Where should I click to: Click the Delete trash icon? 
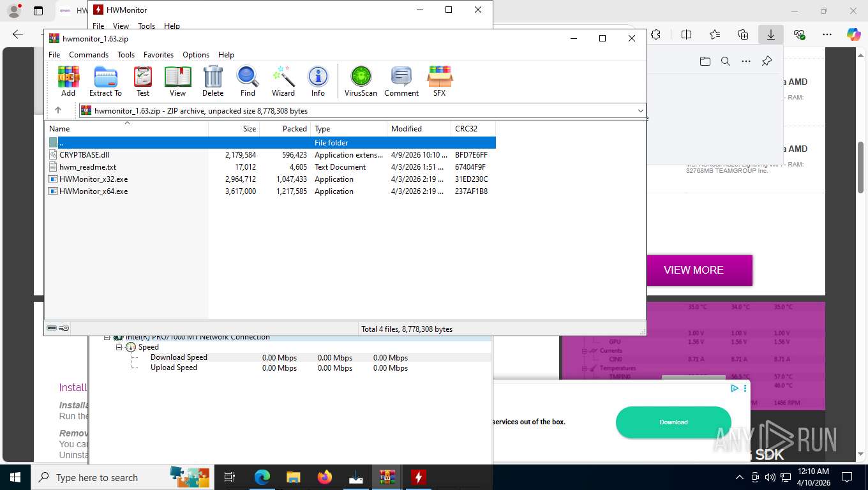213,81
